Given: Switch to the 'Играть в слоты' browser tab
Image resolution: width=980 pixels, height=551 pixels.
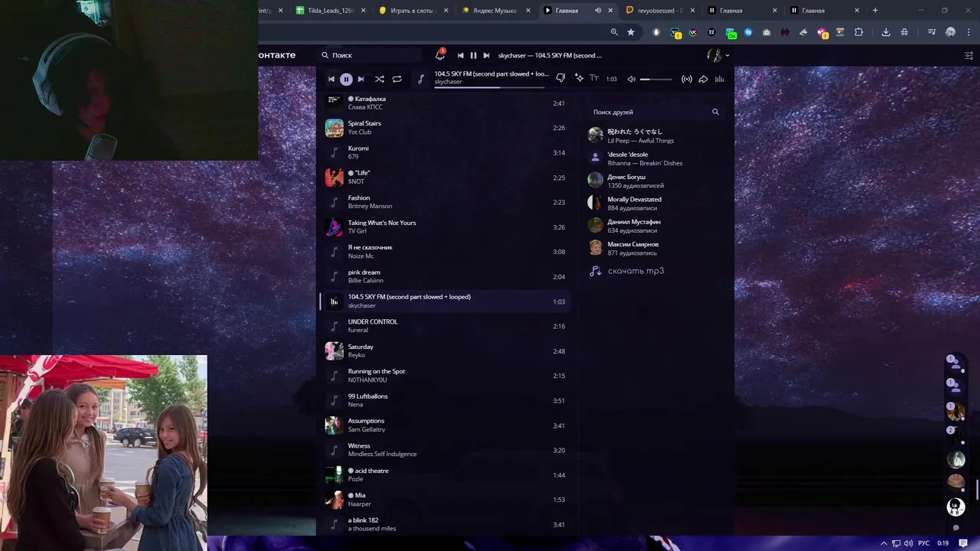Looking at the screenshot, I should (x=413, y=11).
